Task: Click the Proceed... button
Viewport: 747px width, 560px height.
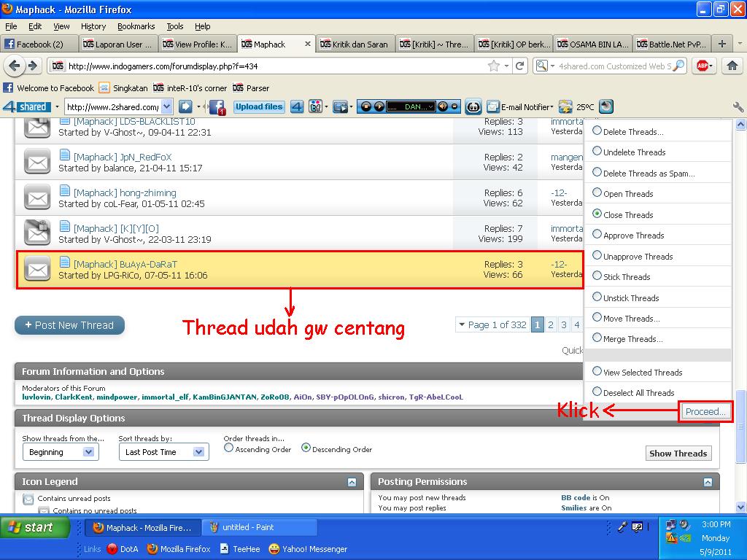Action: click(x=705, y=411)
